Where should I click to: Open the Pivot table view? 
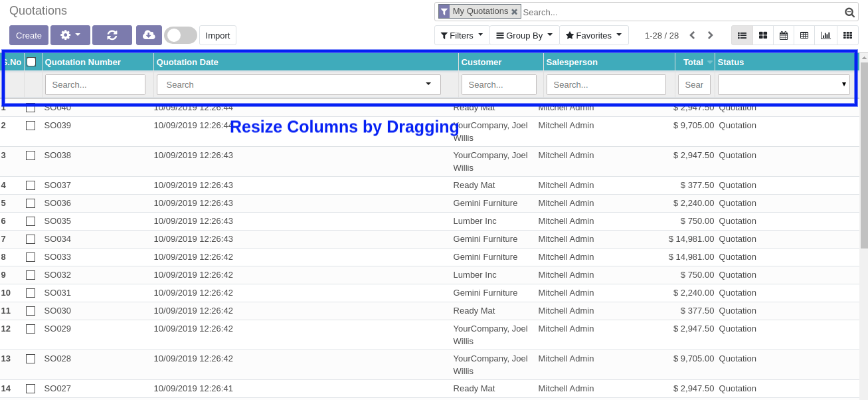coord(804,35)
